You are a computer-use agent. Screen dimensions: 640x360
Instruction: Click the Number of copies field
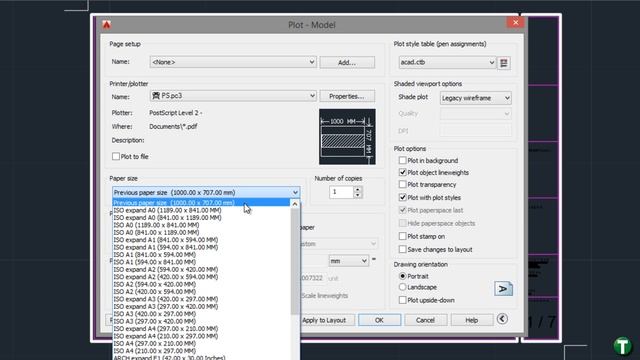341,192
